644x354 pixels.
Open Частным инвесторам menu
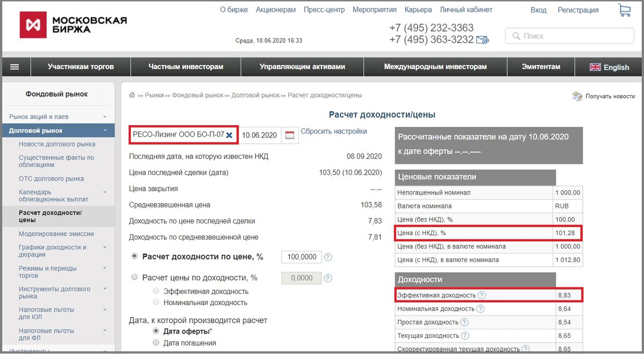[x=186, y=67]
